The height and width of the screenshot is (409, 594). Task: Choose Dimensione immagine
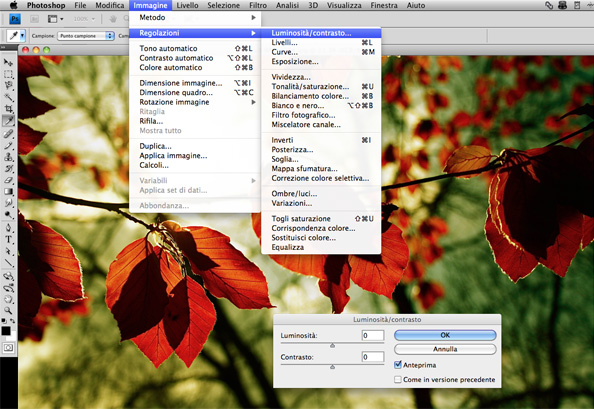(x=194, y=83)
